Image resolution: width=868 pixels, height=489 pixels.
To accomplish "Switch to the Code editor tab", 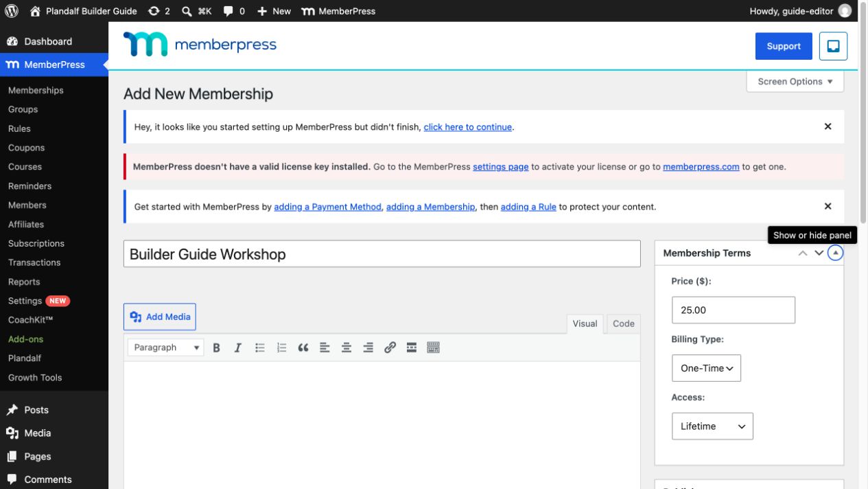I will pyautogui.click(x=623, y=323).
